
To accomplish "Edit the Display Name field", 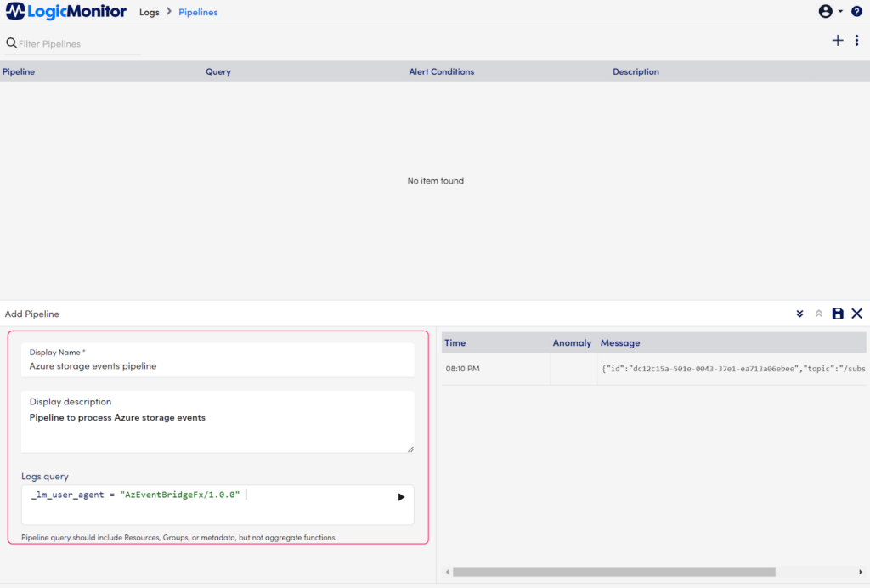I will (x=217, y=360).
